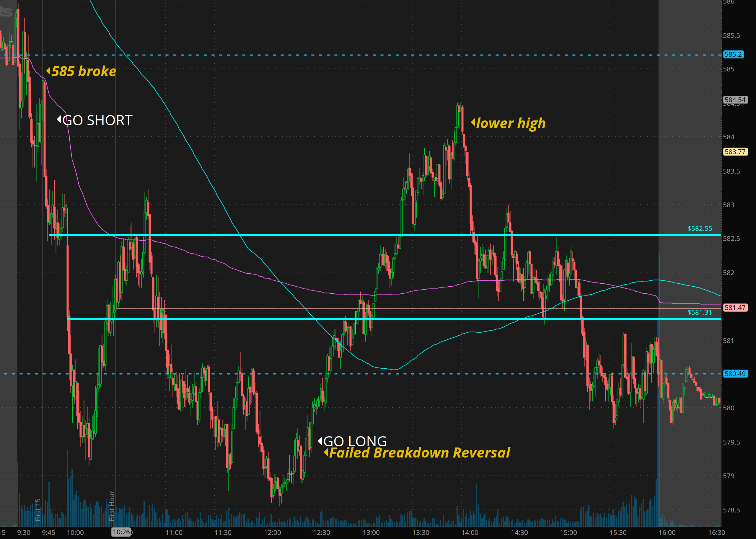Image resolution: width=756 pixels, height=539 pixels.
Task: Click the 10:26 time cursor label
Action: 121,532
